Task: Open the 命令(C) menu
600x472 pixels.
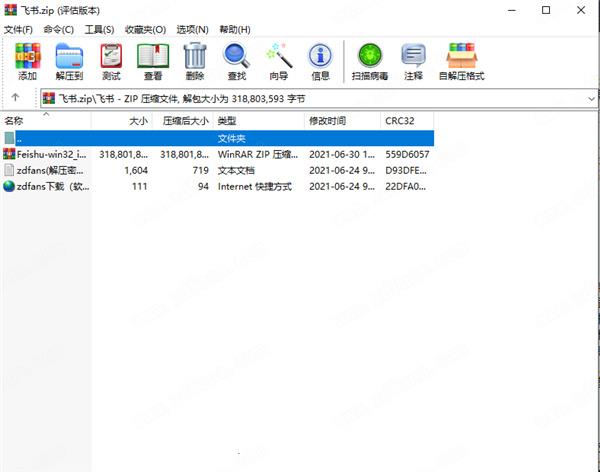Action: tap(59, 29)
